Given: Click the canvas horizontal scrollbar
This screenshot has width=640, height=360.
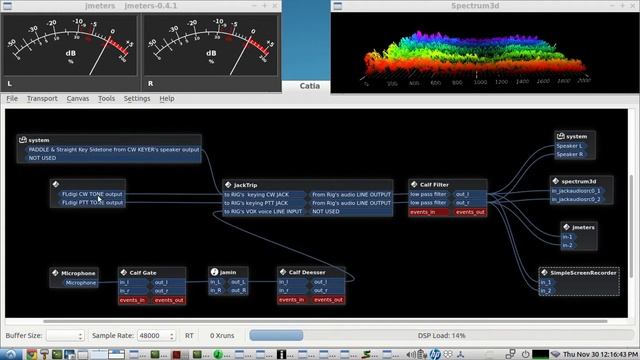Looking at the screenshot, I should pyautogui.click(x=325, y=321).
